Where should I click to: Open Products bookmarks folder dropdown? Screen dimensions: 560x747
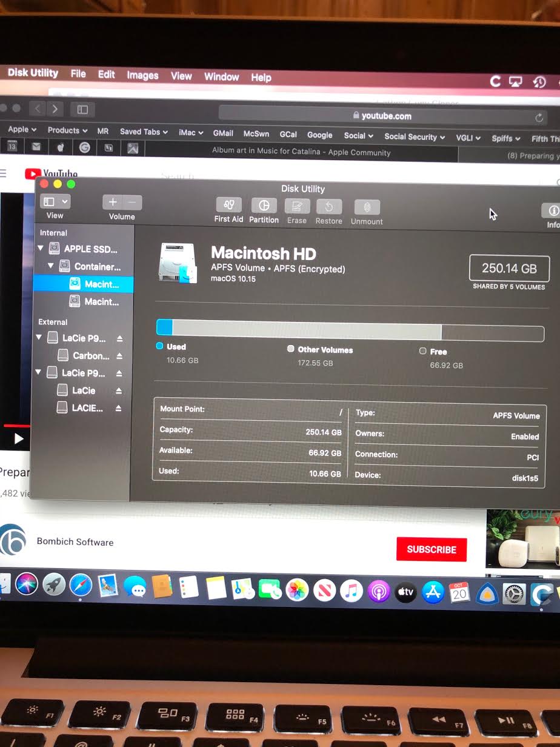coord(68,130)
